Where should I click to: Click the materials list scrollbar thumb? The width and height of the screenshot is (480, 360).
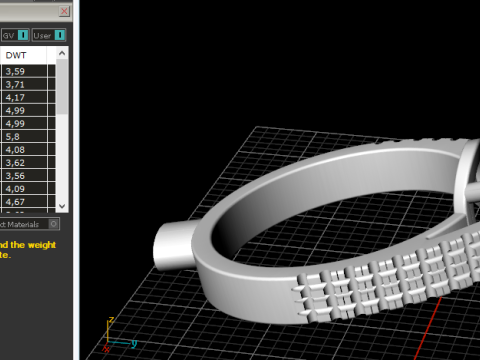tap(62, 87)
